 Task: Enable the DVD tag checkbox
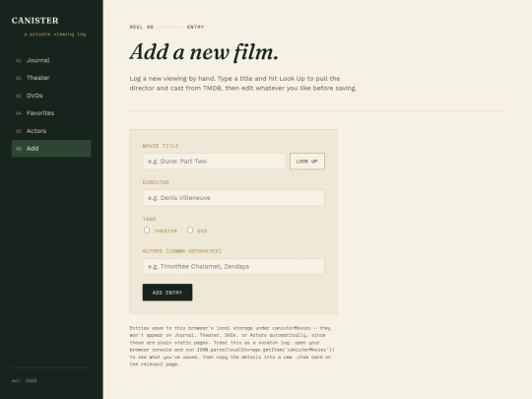[190, 230]
